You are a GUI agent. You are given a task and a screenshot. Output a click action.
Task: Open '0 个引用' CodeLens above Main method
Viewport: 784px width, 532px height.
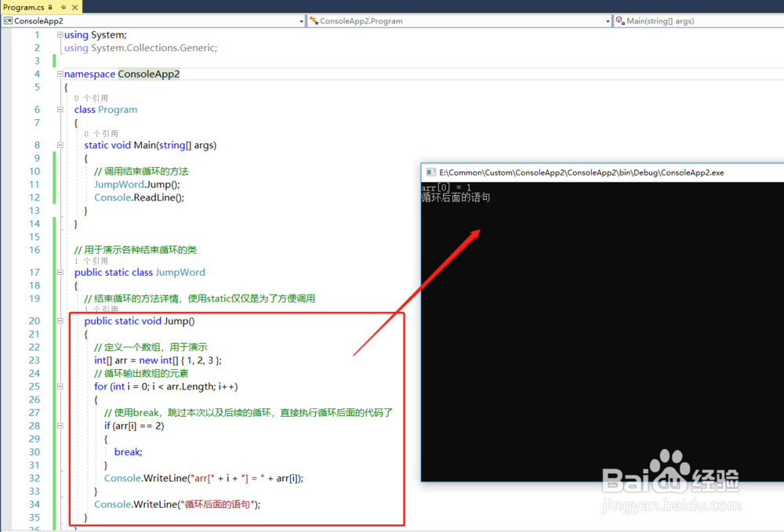click(x=101, y=134)
